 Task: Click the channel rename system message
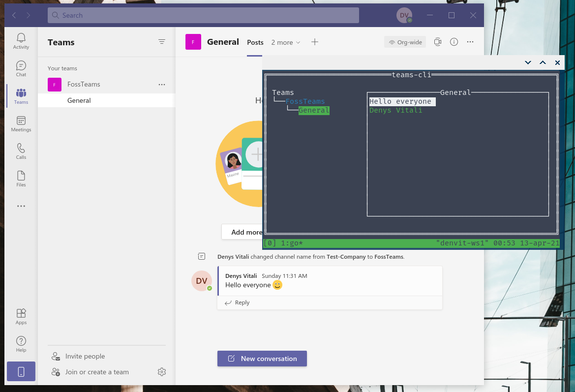pos(311,257)
